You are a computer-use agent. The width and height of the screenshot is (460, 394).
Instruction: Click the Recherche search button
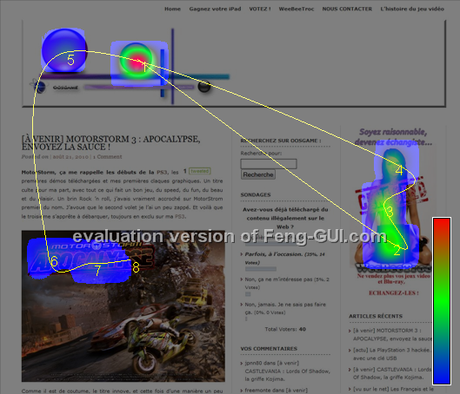click(258, 174)
